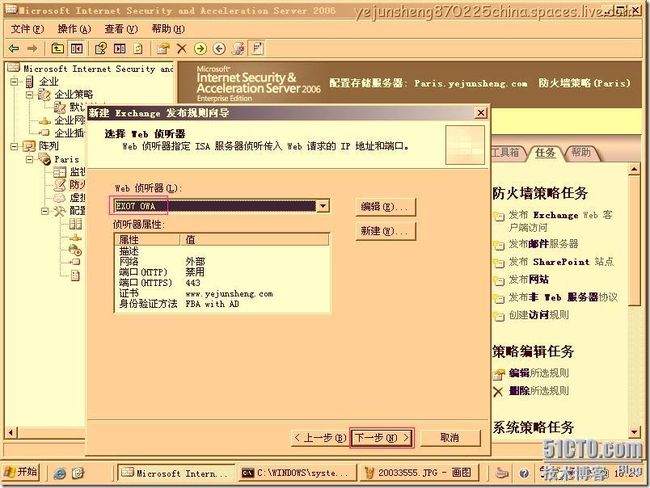Collapse the Paris tree node
650x488 pixels.
30,159
